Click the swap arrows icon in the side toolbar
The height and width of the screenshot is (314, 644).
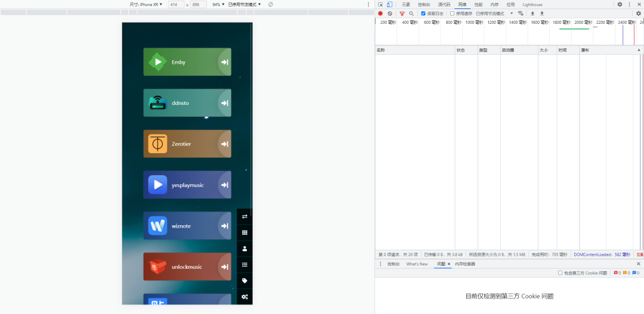click(x=245, y=216)
